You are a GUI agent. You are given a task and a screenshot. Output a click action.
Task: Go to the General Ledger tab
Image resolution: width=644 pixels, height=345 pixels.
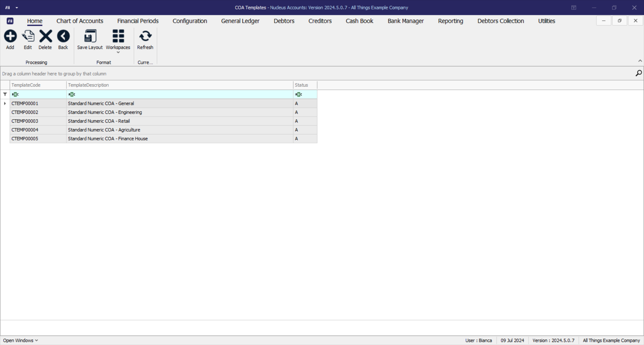tap(240, 21)
